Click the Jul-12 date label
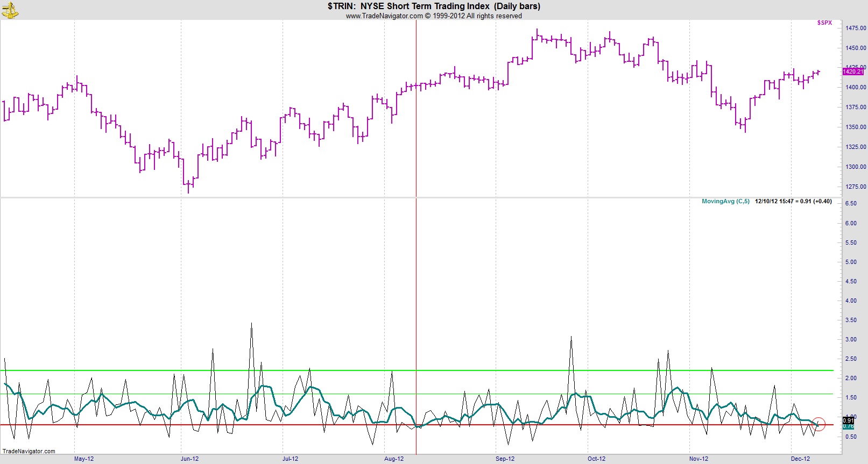 pyautogui.click(x=291, y=459)
